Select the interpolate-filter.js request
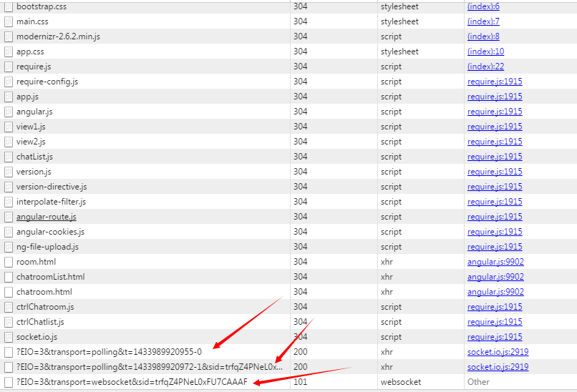The image size is (577, 392). [51, 202]
